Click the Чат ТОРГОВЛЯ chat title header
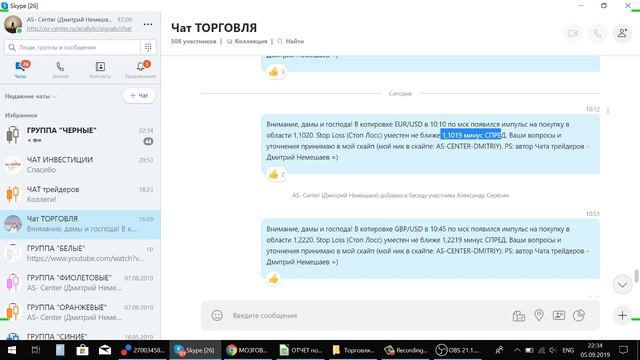 (214, 28)
